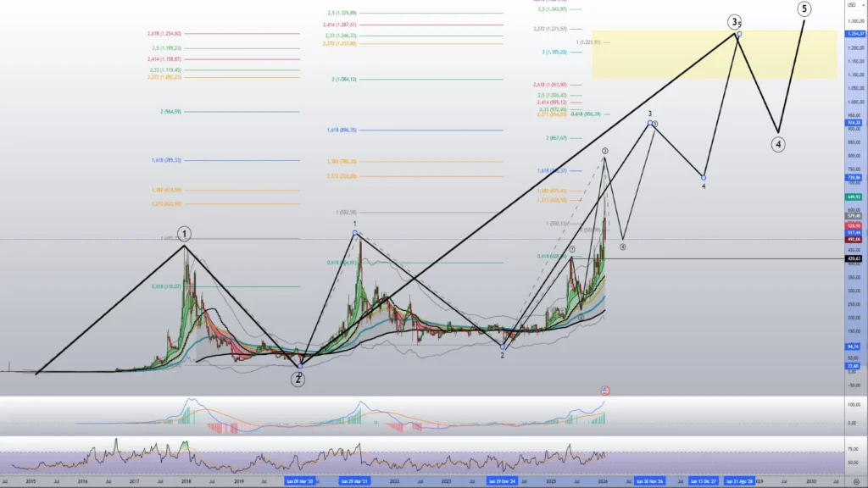Click the 1.254,37 price label on axis
This screenshot has width=868, height=488.
[x=854, y=33]
